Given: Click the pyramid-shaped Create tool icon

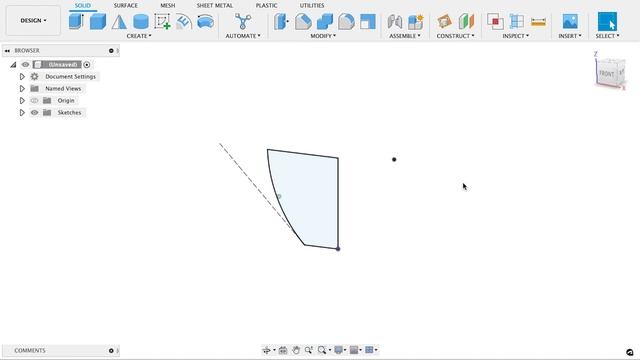Looking at the screenshot, I should coord(119,21).
